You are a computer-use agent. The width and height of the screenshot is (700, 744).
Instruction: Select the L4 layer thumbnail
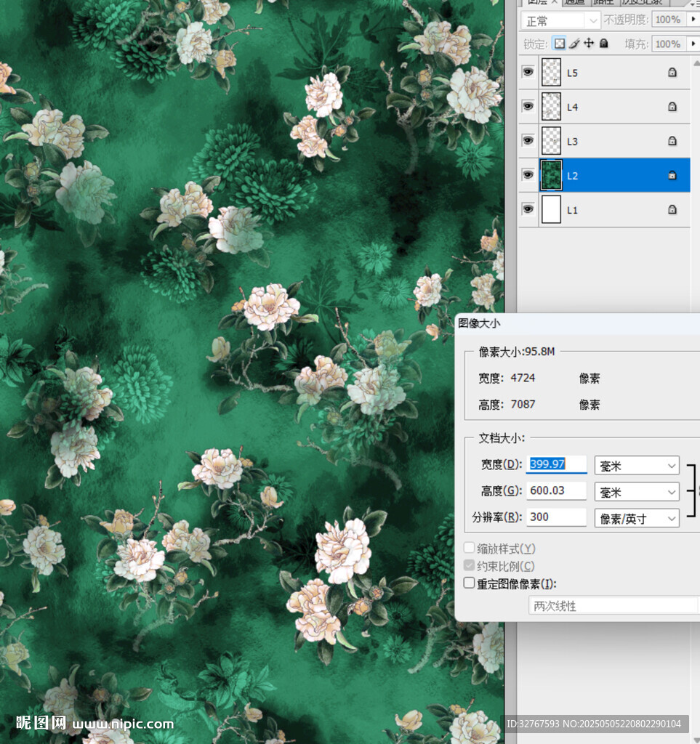552,108
